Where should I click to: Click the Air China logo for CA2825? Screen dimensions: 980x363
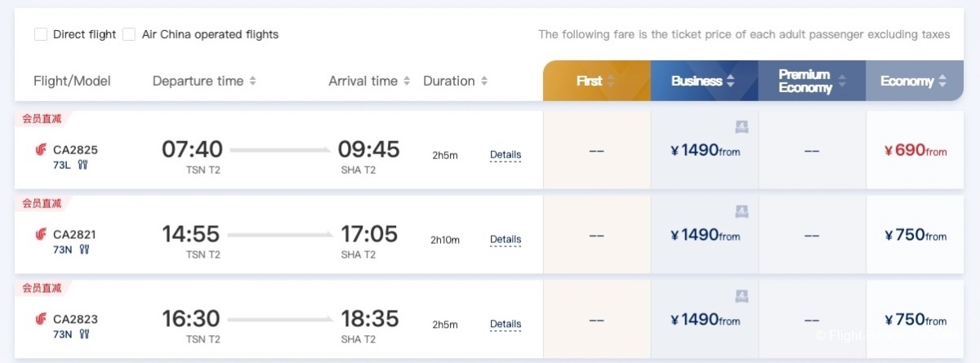tap(41, 150)
